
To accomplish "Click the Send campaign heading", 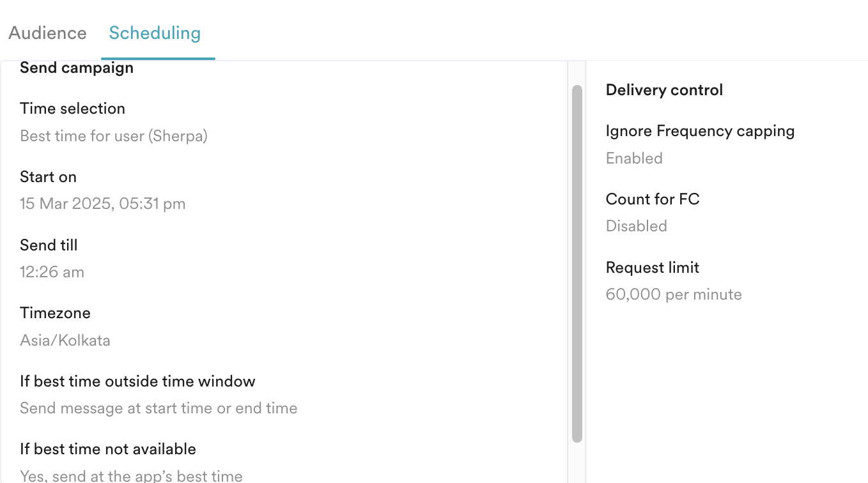I will tap(76, 68).
